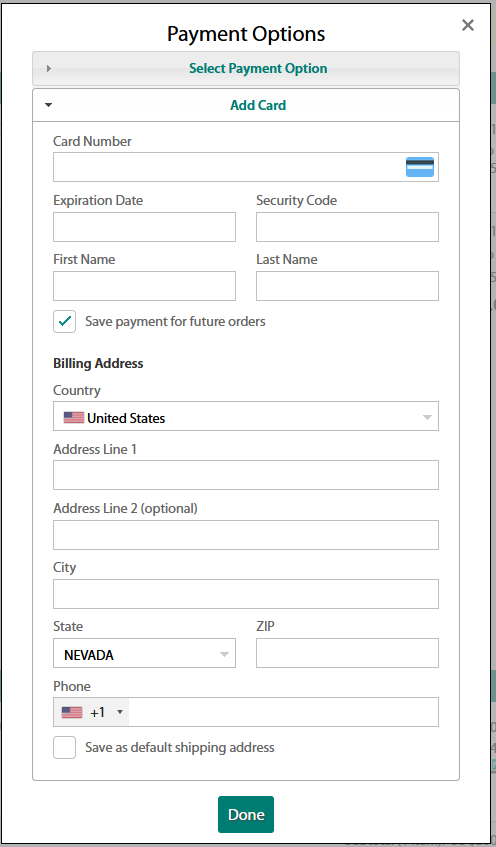The image size is (496, 847).
Task: Click the credit card icon in Card Number field
Action: click(x=420, y=167)
